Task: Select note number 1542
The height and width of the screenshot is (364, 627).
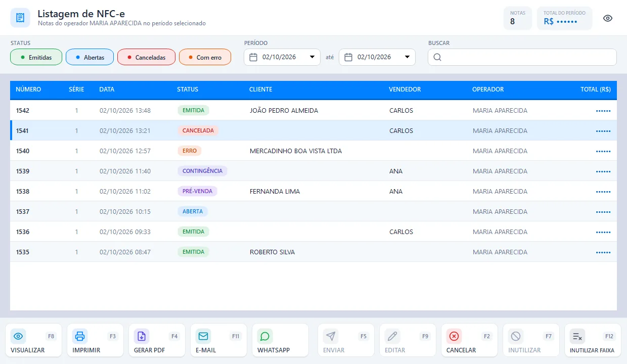Action: [x=313, y=110]
